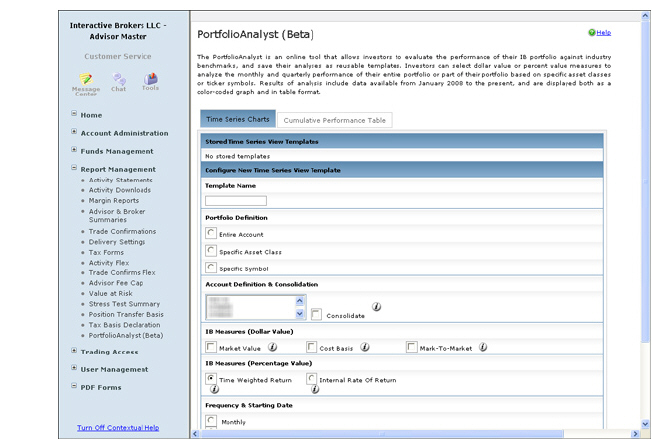Click info icon beside Cost Basis

click(x=365, y=347)
